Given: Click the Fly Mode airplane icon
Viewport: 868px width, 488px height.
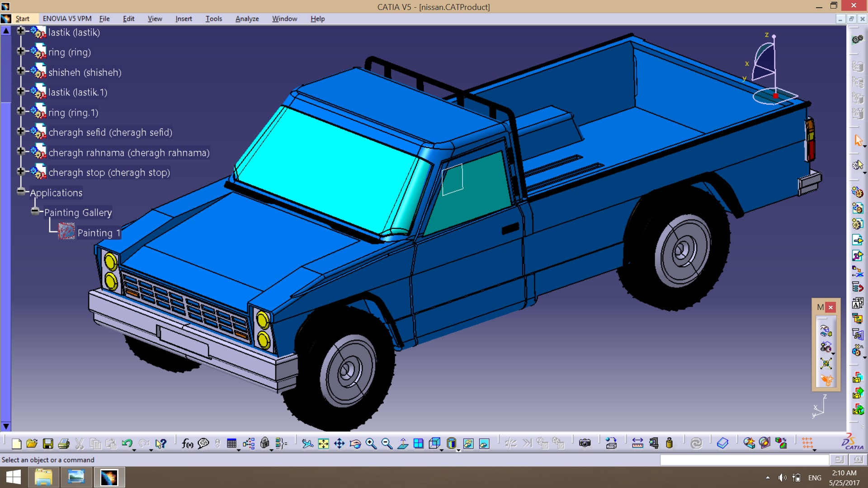Looking at the screenshot, I should click(x=307, y=444).
